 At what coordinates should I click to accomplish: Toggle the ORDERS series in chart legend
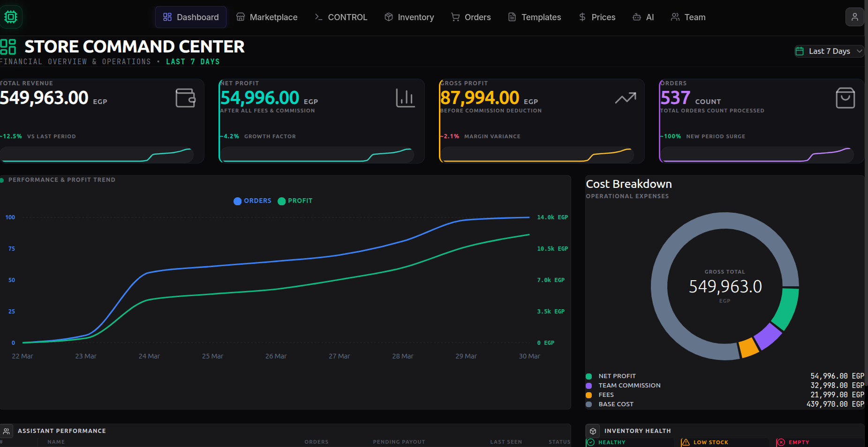[x=252, y=201]
